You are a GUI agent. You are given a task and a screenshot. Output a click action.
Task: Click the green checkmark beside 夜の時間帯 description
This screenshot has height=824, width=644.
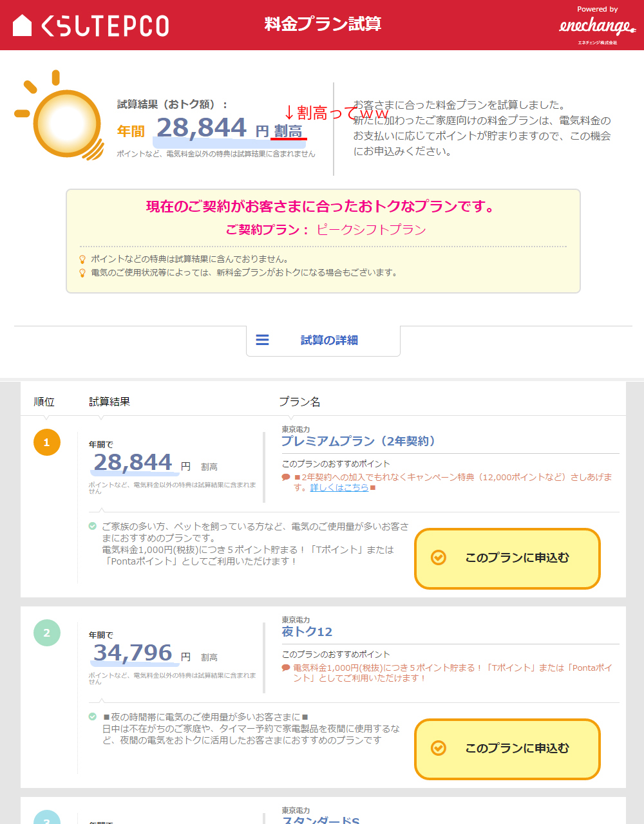point(93,716)
